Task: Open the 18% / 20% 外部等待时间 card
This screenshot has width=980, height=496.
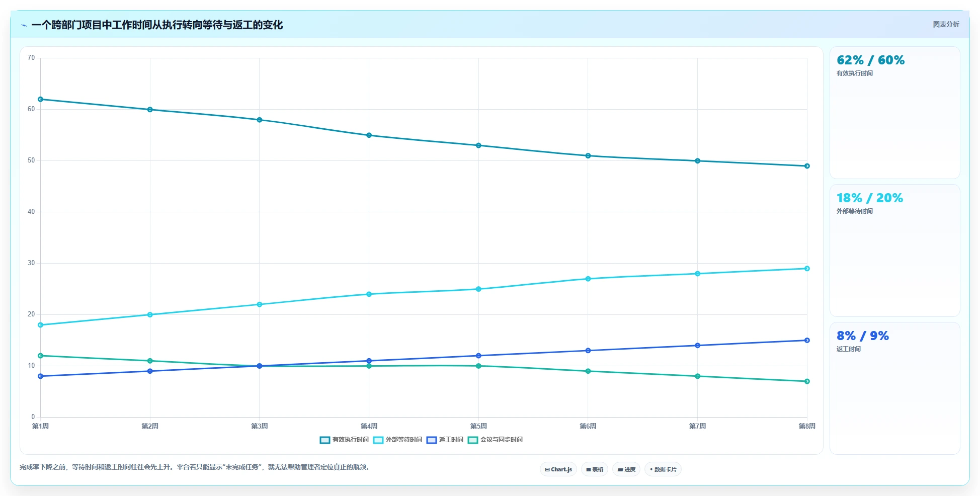Action: pos(894,251)
